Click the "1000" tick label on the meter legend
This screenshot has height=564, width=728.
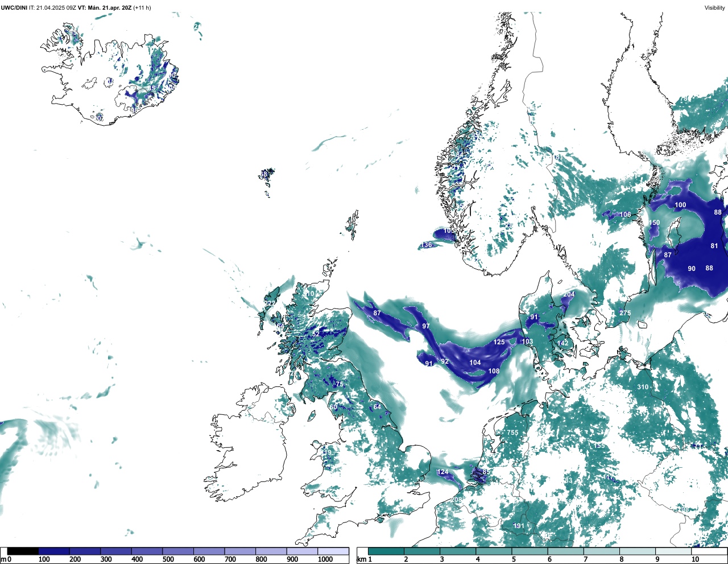click(x=325, y=559)
